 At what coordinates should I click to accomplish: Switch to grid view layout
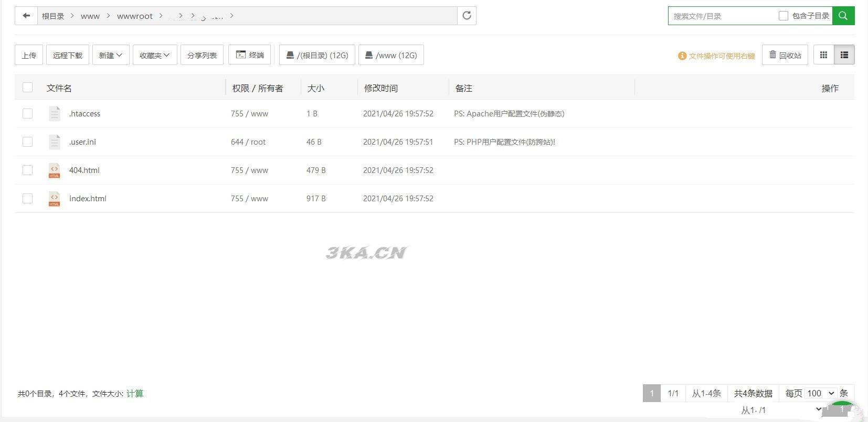[824, 55]
